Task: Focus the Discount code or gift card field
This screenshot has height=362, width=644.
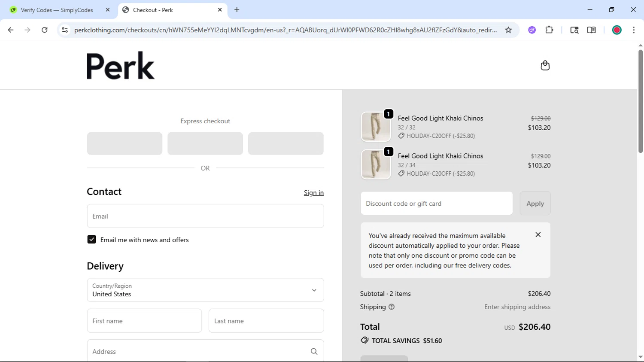Action: tap(436, 204)
